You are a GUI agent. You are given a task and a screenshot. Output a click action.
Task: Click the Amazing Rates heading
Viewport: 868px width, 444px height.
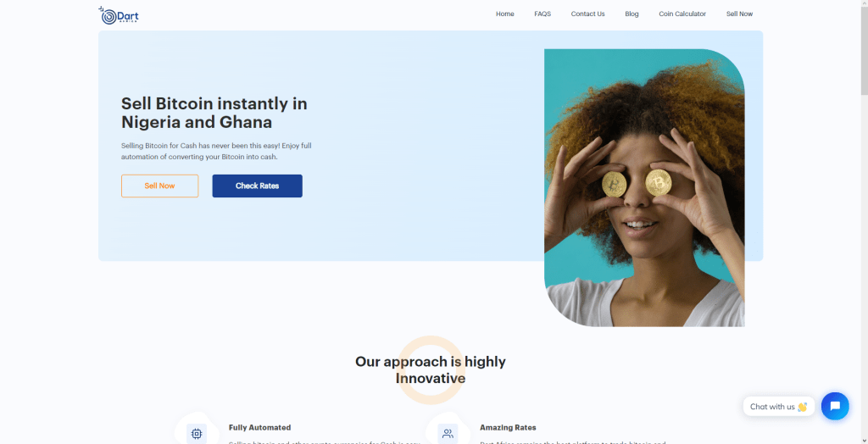[x=508, y=427]
